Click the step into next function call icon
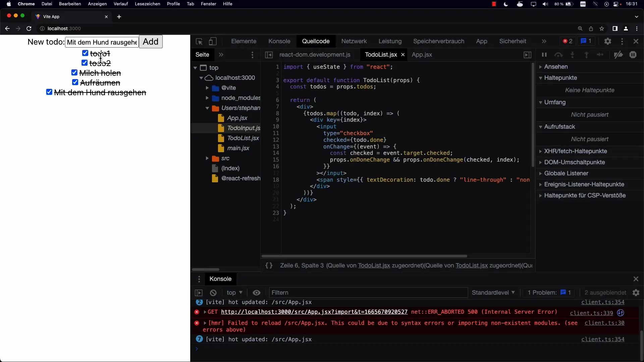Screen dimensions: 644x362 (x=573, y=54)
